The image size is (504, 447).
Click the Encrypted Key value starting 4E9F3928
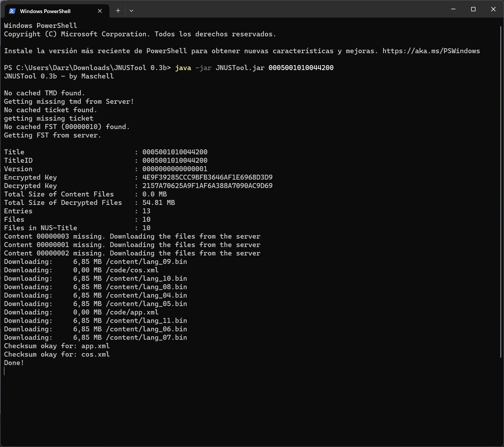[x=208, y=177]
